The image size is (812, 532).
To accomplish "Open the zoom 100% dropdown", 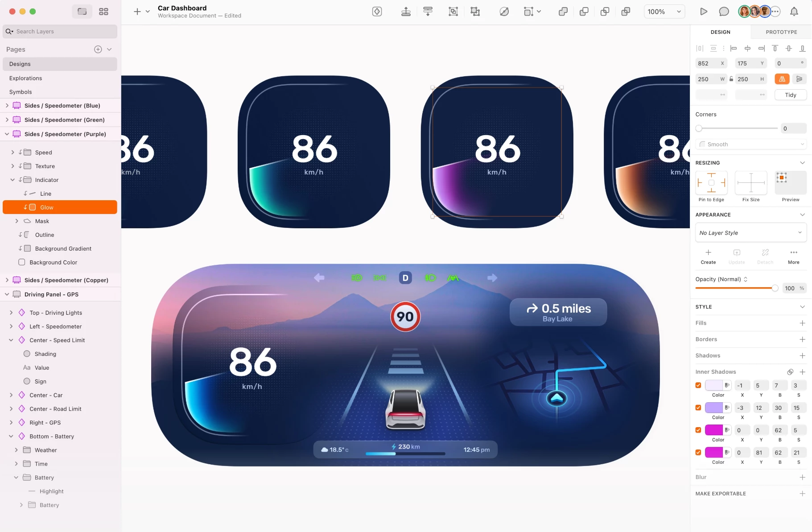I will (x=664, y=12).
